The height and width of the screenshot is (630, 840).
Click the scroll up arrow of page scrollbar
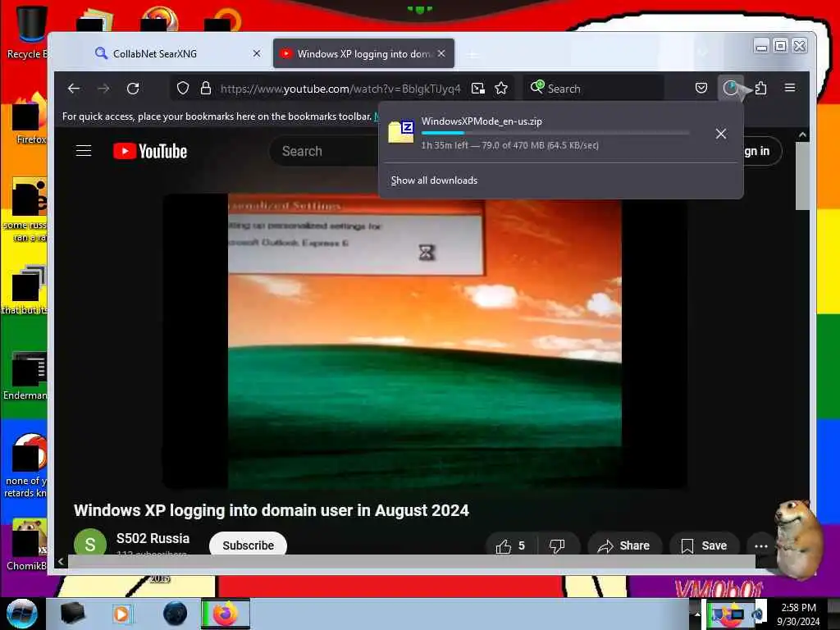click(802, 135)
